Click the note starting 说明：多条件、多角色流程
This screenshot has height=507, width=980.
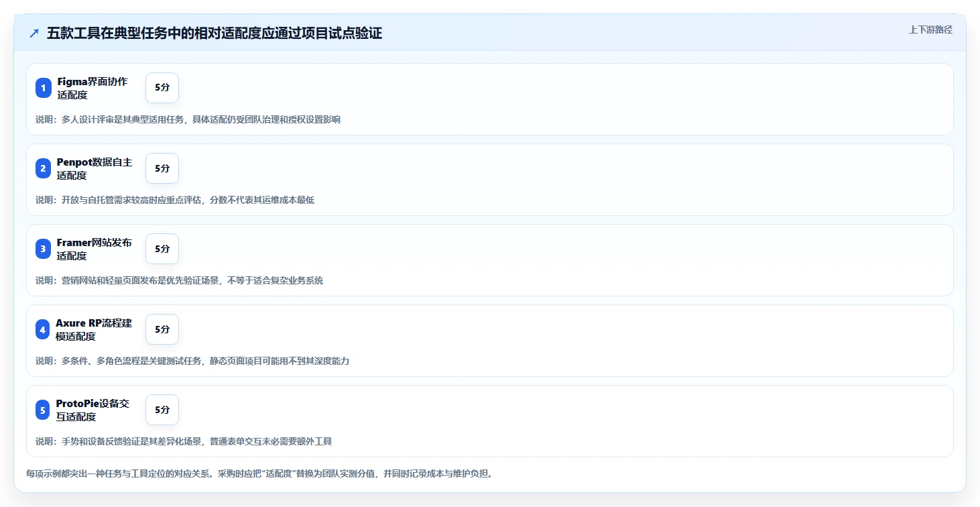coord(192,361)
